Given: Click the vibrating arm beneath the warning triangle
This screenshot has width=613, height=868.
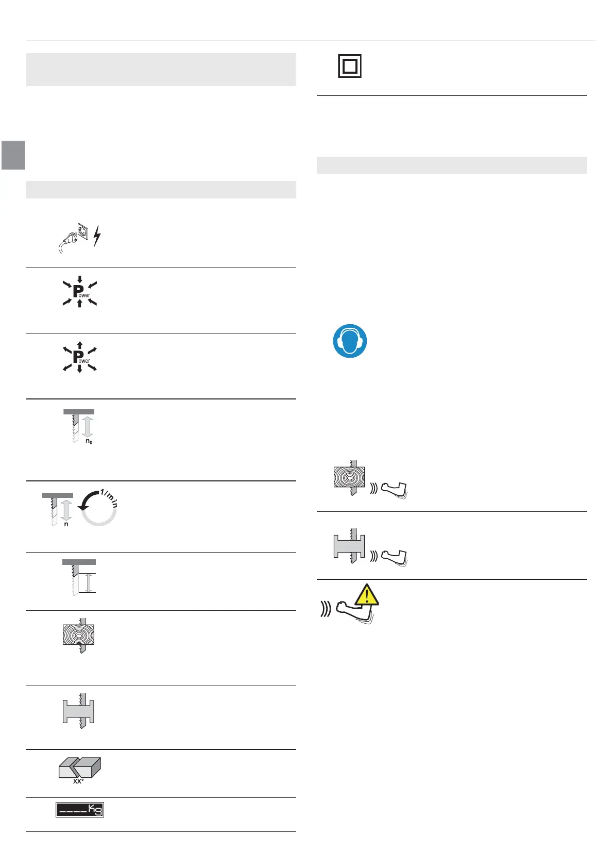Looking at the screenshot, I should [x=349, y=610].
